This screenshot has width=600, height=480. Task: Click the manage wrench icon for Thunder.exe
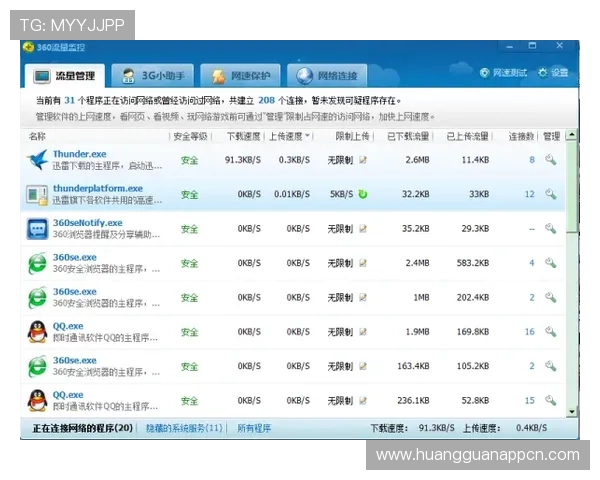550,160
